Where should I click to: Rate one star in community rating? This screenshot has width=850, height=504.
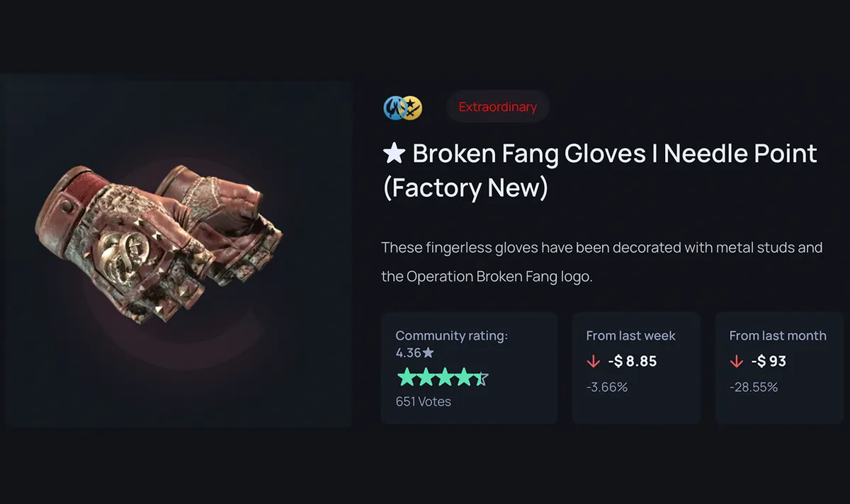pos(407,377)
